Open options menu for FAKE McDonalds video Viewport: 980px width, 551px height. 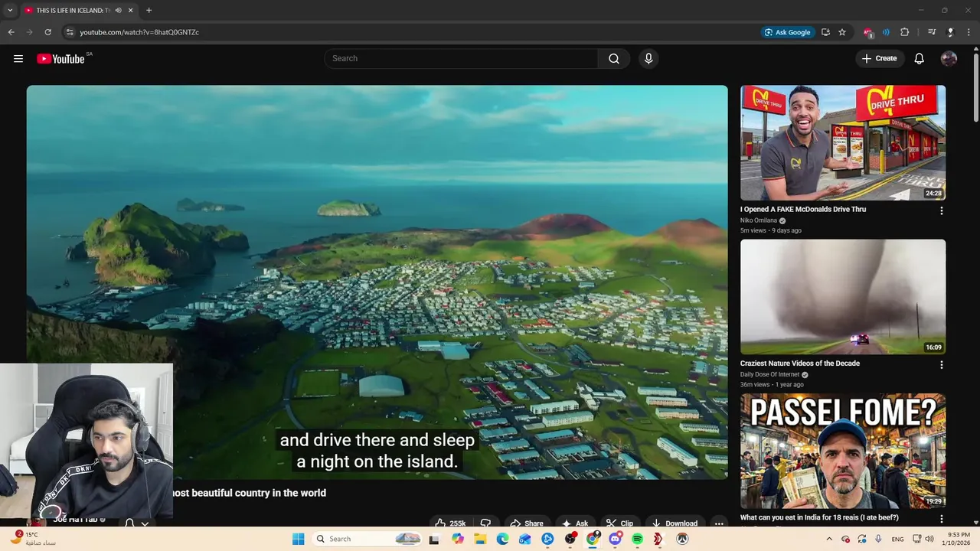coord(942,210)
